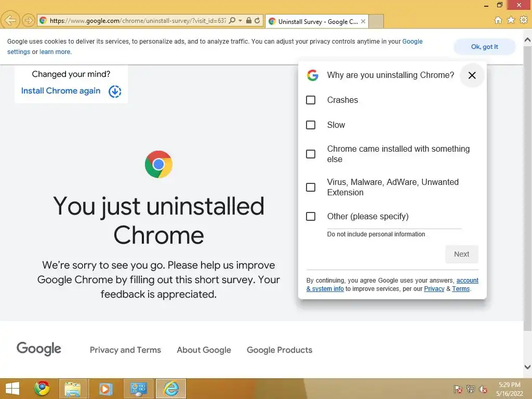Click the Chrome logo on the page

pyautogui.click(x=158, y=164)
